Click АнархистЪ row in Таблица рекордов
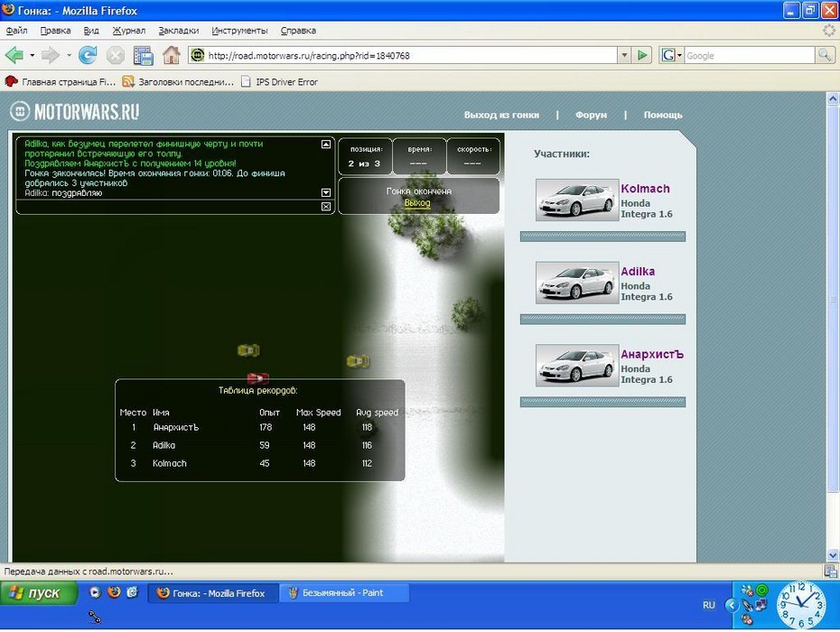This screenshot has width=840, height=632. click(259, 427)
